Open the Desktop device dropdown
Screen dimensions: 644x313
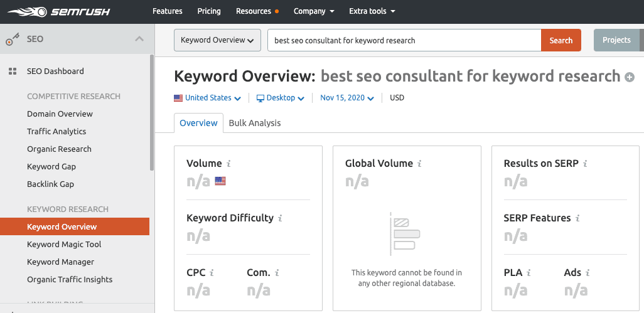pos(281,98)
